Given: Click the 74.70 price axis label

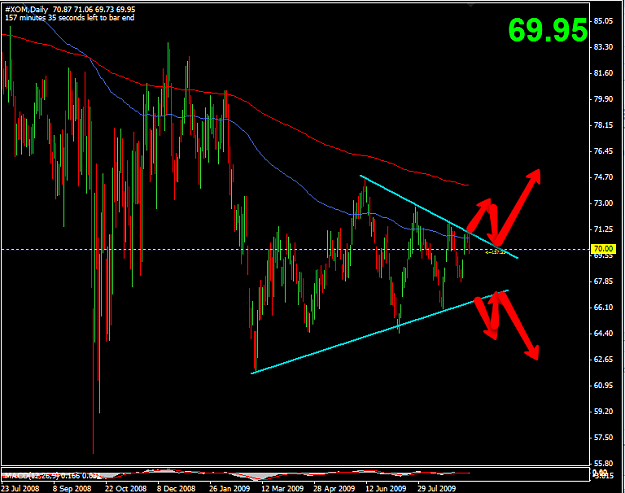Looking at the screenshot, I should 603,177.
